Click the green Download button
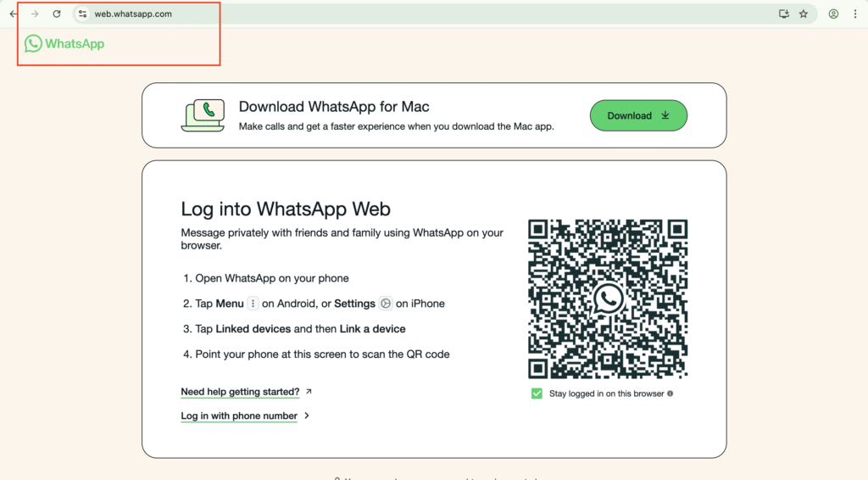The width and height of the screenshot is (868, 480). click(x=638, y=115)
